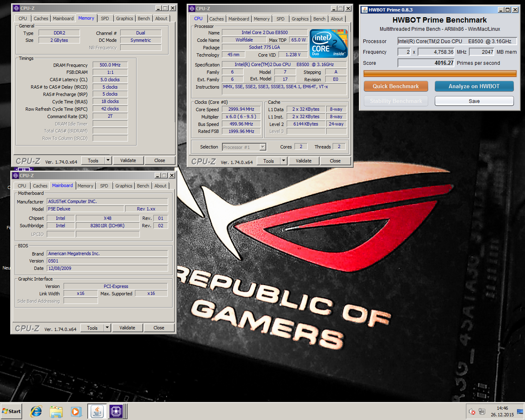Start the Quick Benchmark in HWBOT Prime
Screen dimensions: 525x420
396,86
